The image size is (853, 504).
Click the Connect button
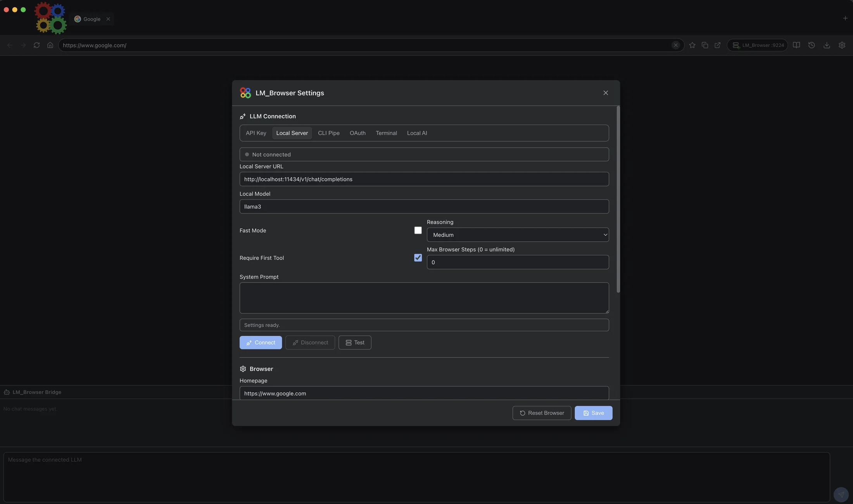coord(261,343)
